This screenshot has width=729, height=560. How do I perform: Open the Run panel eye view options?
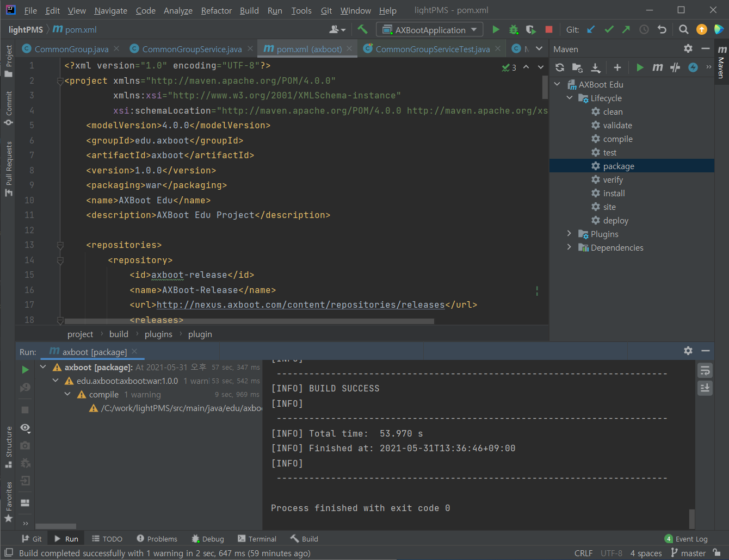tap(25, 428)
